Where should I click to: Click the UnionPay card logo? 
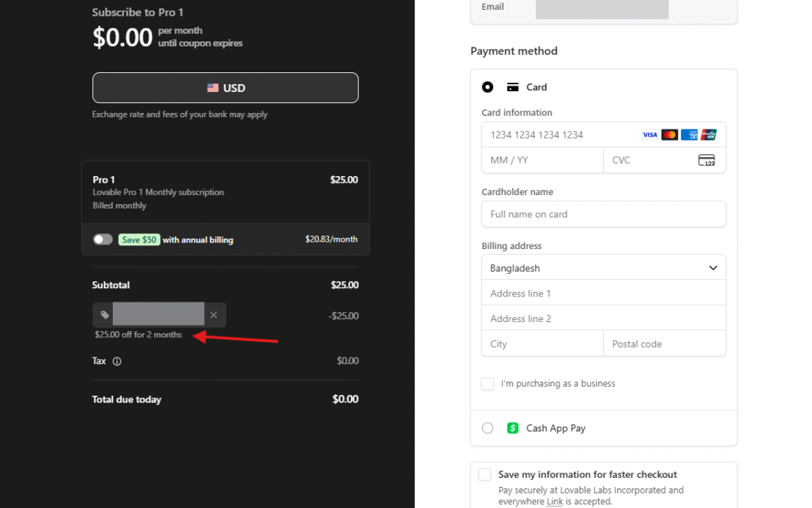pos(708,135)
